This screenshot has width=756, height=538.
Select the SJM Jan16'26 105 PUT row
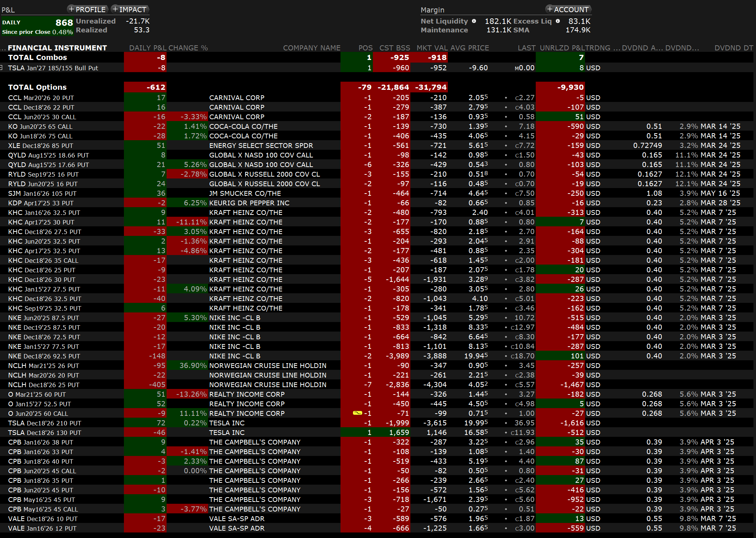(x=377, y=193)
